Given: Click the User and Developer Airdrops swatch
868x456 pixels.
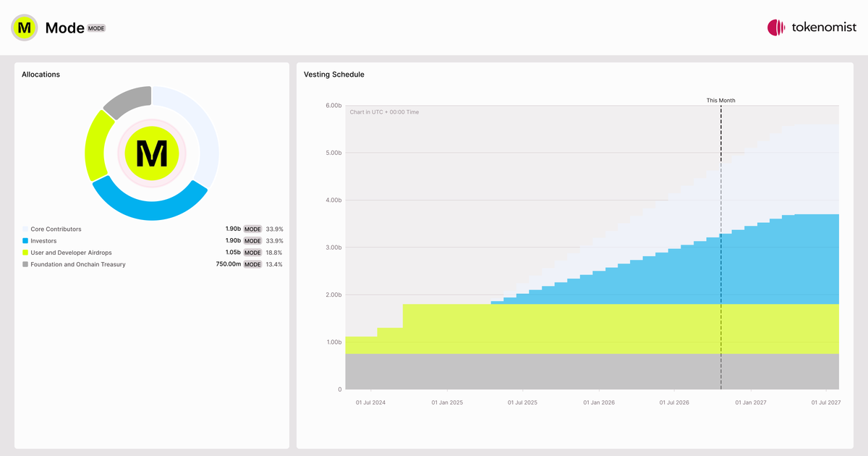Looking at the screenshot, I should (x=25, y=253).
